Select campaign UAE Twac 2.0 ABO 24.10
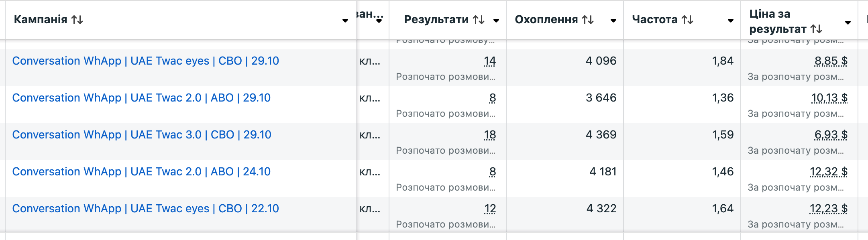Screen dimensions: 868x240 (x=142, y=172)
